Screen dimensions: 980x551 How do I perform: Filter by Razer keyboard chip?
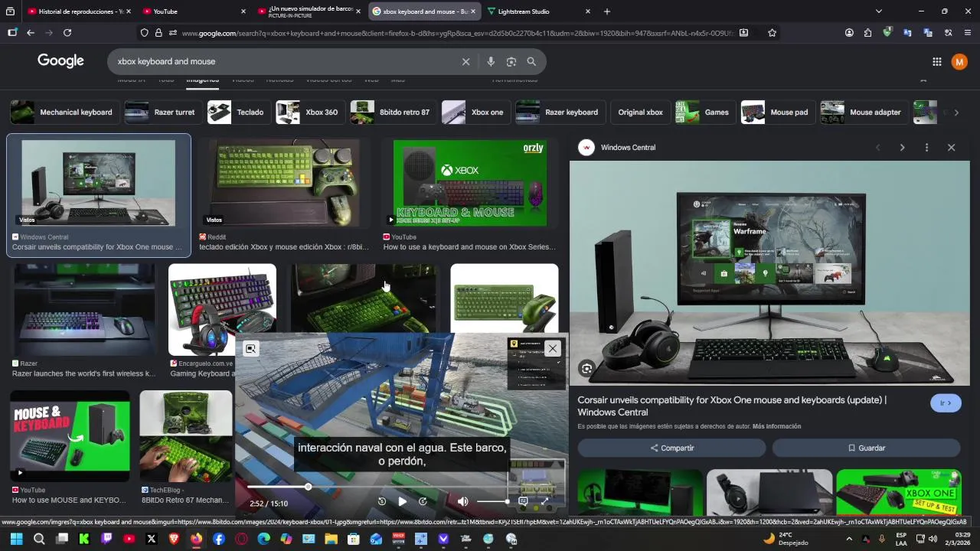click(x=560, y=112)
